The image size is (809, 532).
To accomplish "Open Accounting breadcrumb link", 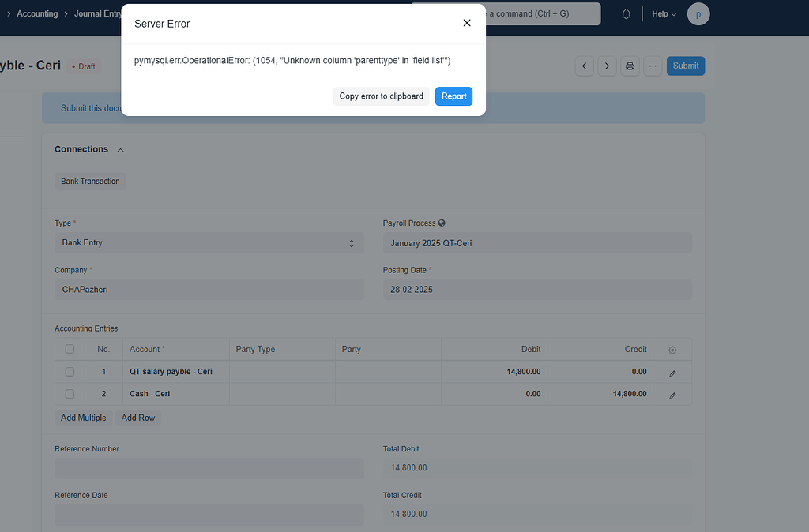I will pos(37,14).
